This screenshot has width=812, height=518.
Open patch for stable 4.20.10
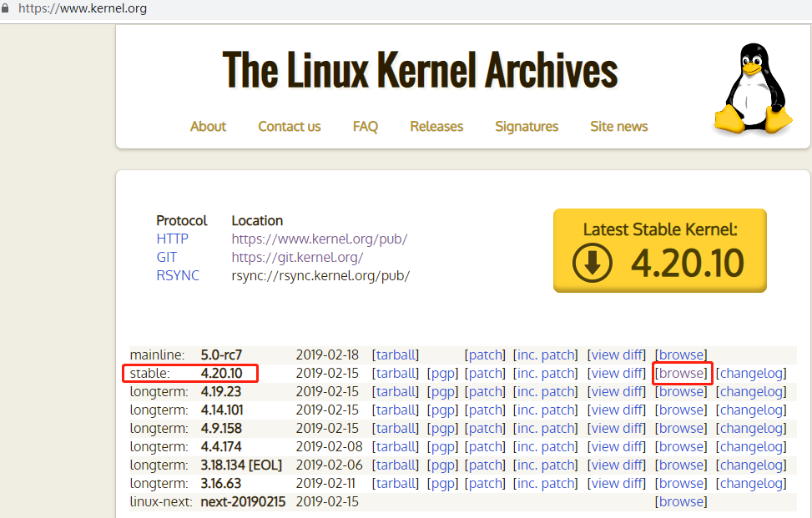[485, 373]
